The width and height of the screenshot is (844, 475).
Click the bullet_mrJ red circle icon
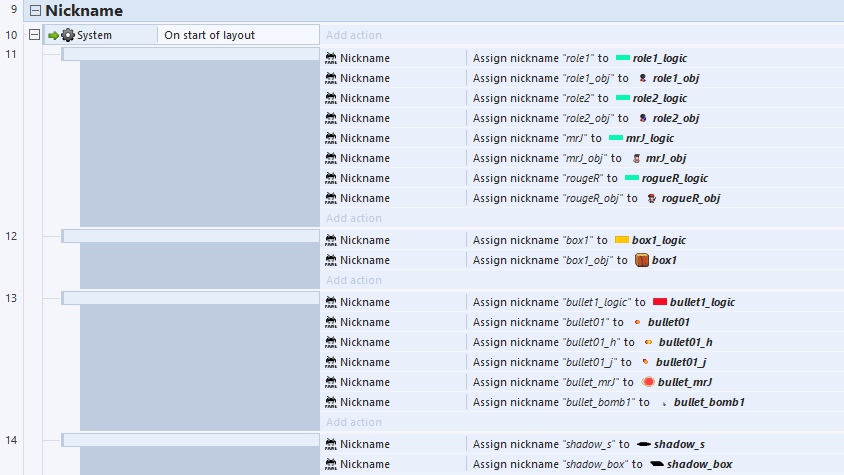pos(648,382)
